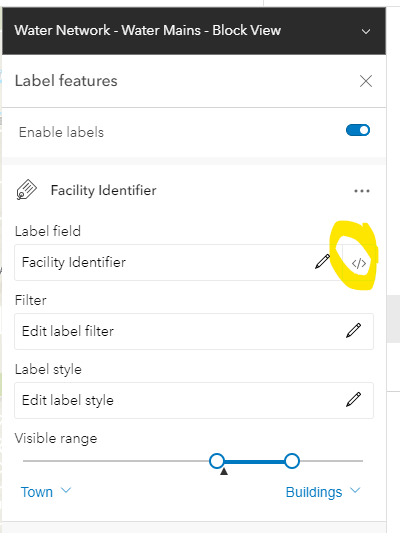
Task: Turn off the Enable labels toggle
Action: pyautogui.click(x=358, y=130)
